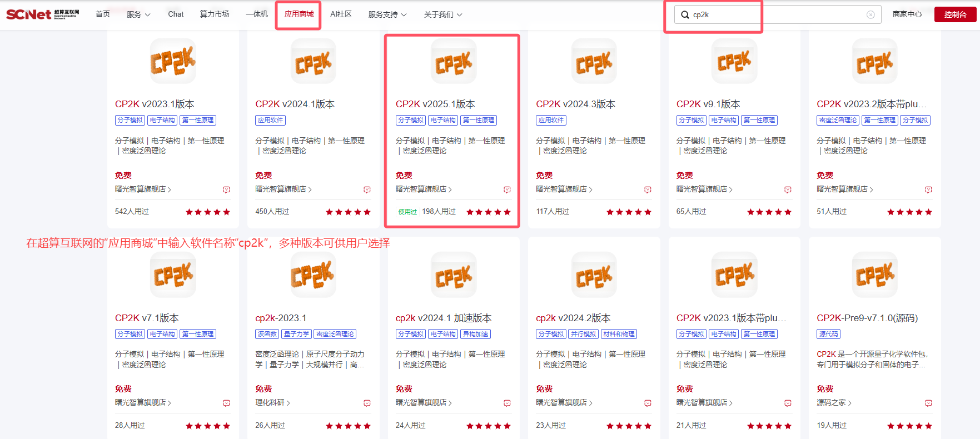Viewport: 980px width, 439px height.
Task: Click the 控制台 button
Action: (955, 14)
